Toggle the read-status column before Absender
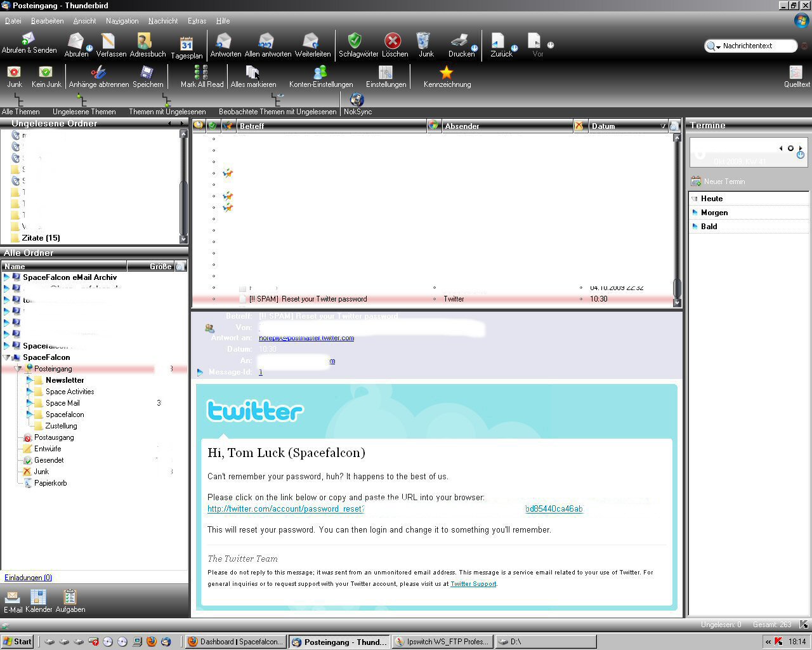The height and width of the screenshot is (650, 812). click(x=433, y=126)
